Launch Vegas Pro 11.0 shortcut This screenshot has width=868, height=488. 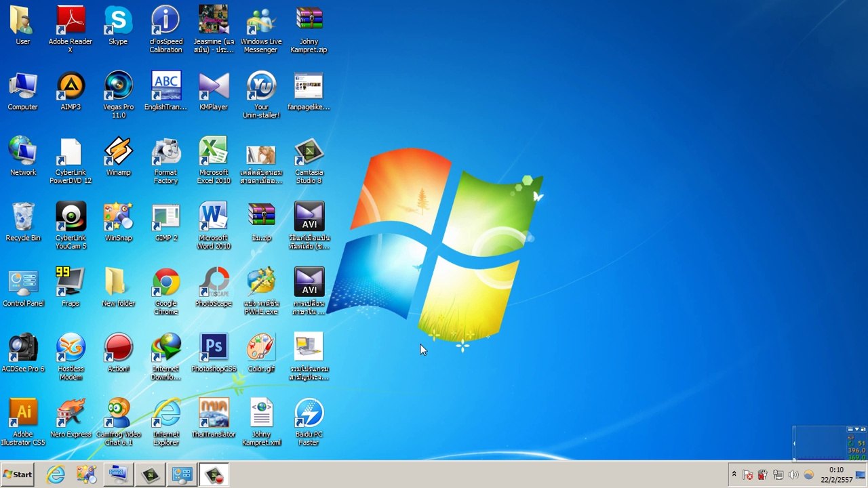[118, 94]
